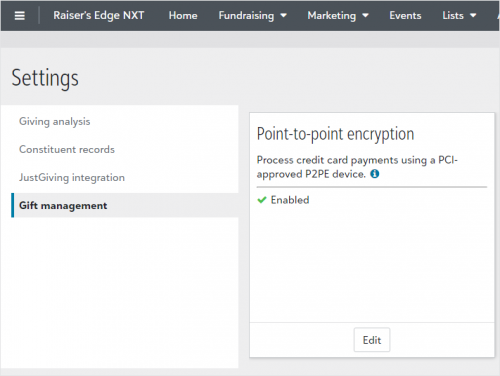500x376 pixels.
Task: Go to the Home menu item
Action: (x=183, y=15)
